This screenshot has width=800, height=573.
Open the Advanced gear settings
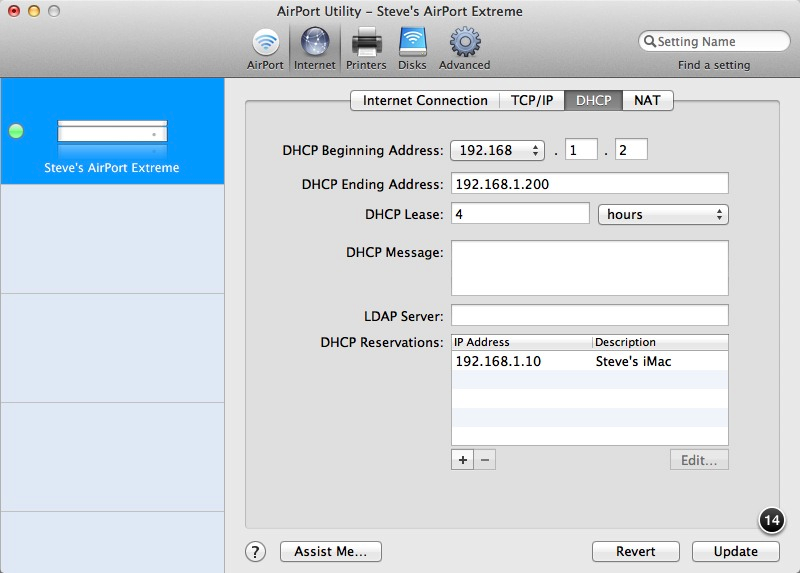point(464,49)
